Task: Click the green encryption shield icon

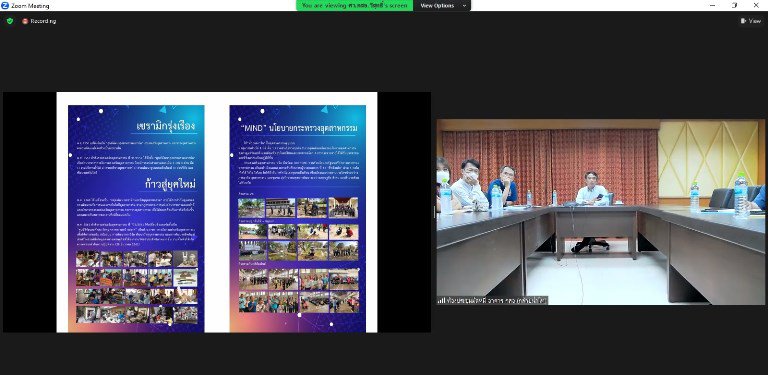Action: 10,21
